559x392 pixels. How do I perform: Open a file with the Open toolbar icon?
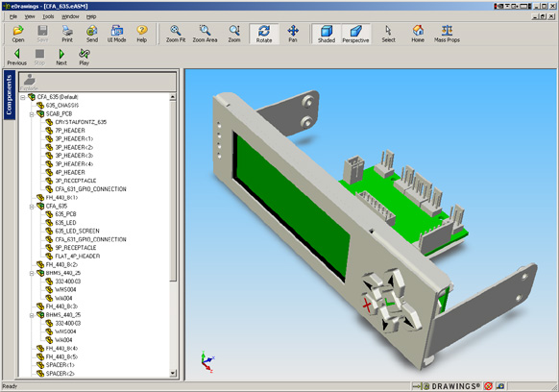tap(18, 35)
